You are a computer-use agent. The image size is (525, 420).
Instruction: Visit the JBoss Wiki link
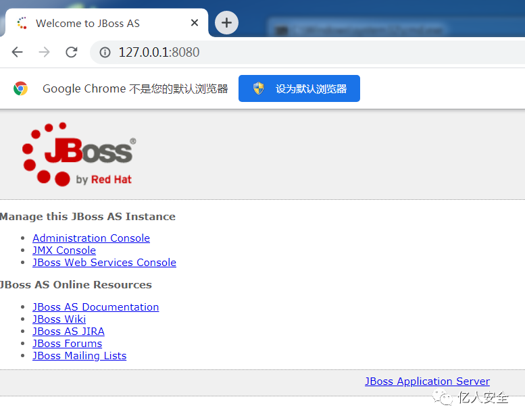(x=59, y=319)
